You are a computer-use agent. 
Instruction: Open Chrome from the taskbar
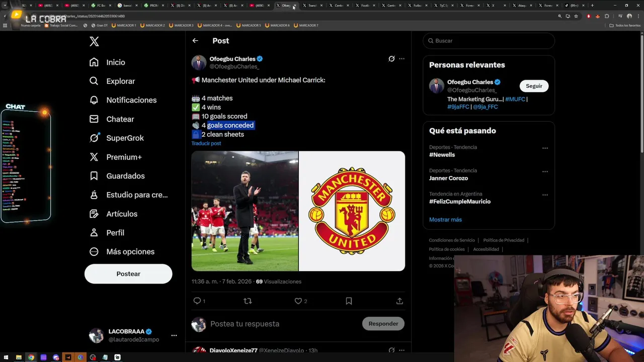[31, 357]
